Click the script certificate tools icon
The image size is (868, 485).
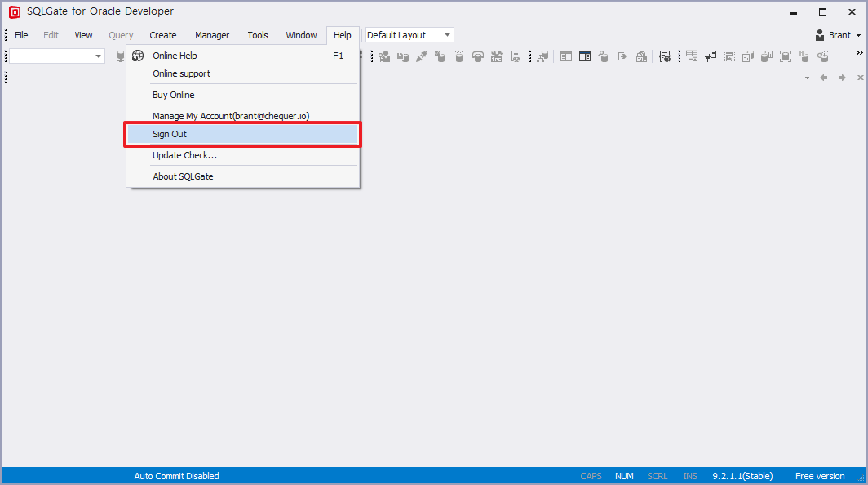pyautogui.click(x=516, y=56)
